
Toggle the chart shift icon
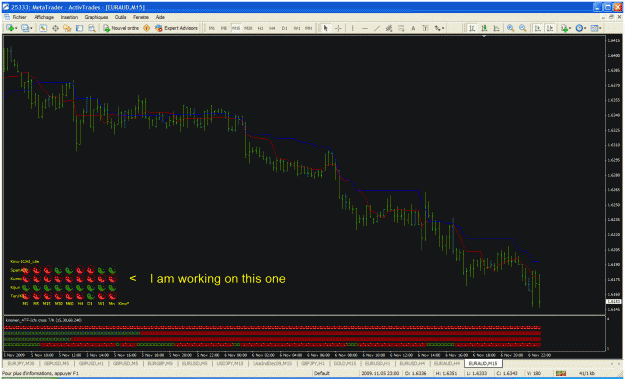pos(550,28)
